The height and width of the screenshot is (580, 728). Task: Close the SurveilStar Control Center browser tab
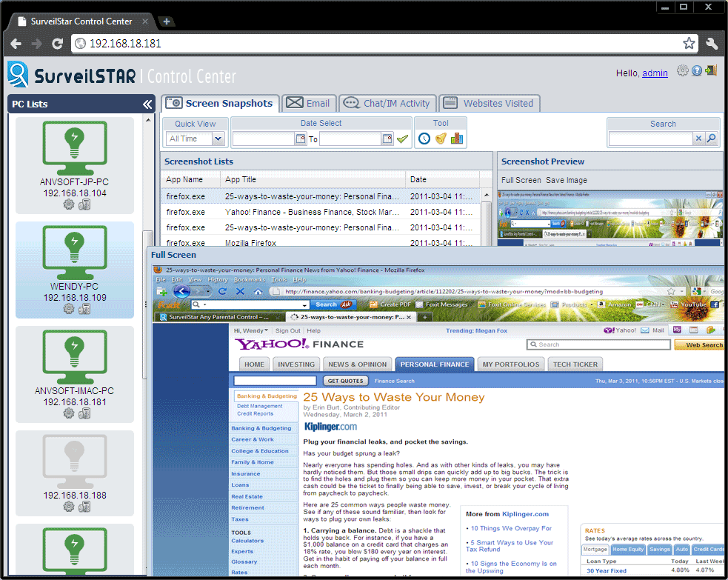coord(145,21)
